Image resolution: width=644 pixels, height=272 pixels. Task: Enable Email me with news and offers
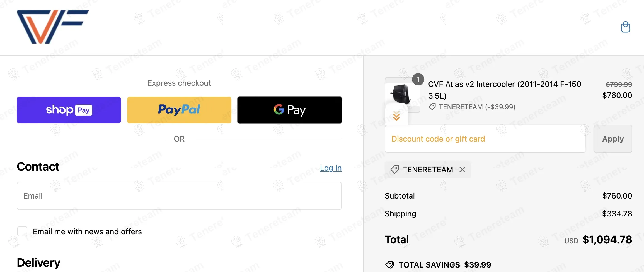22,232
